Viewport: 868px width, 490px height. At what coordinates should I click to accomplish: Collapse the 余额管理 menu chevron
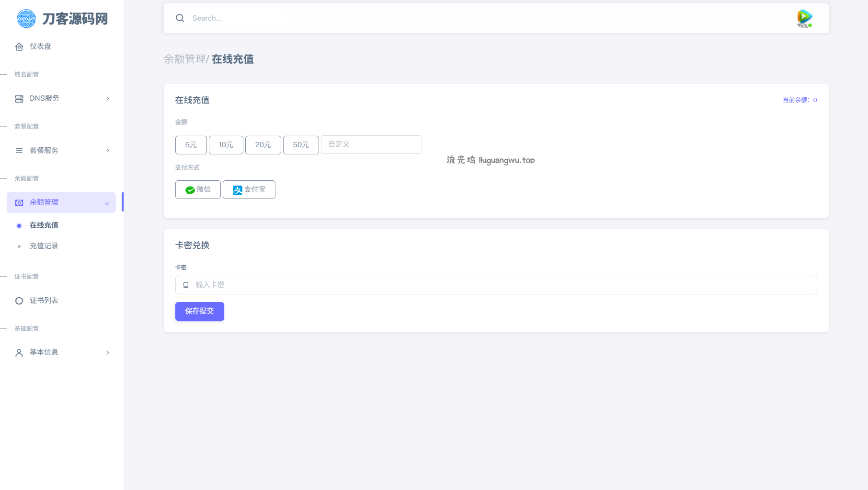[107, 203]
